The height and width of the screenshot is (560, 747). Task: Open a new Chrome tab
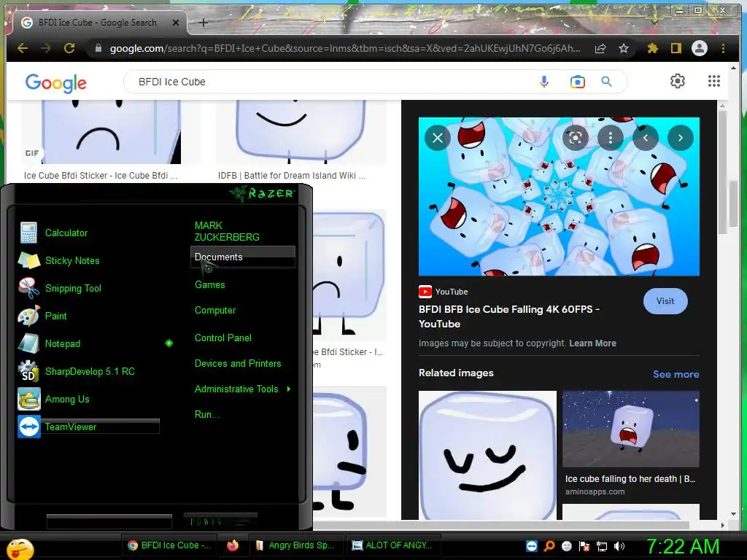coord(203,23)
